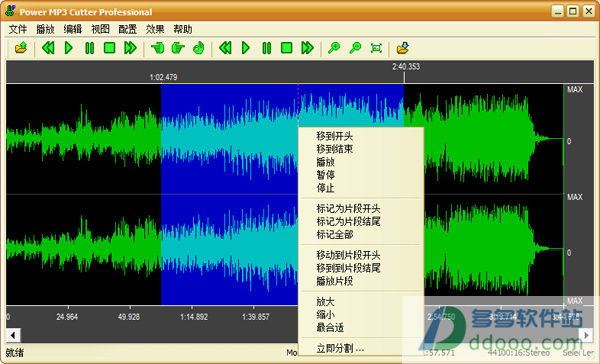Start playback with first play icon
Image resolution: width=600 pixels, height=364 pixels.
pos(68,48)
